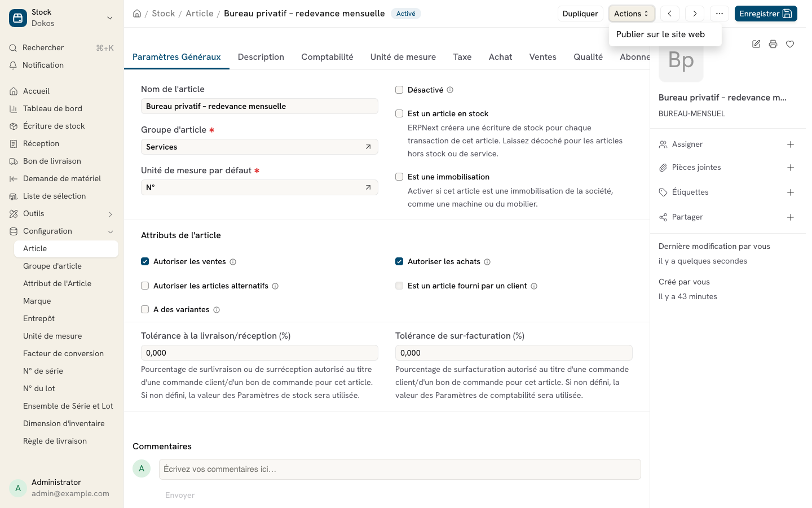Expand the Stock Dokos workspace switcher

(x=110, y=18)
